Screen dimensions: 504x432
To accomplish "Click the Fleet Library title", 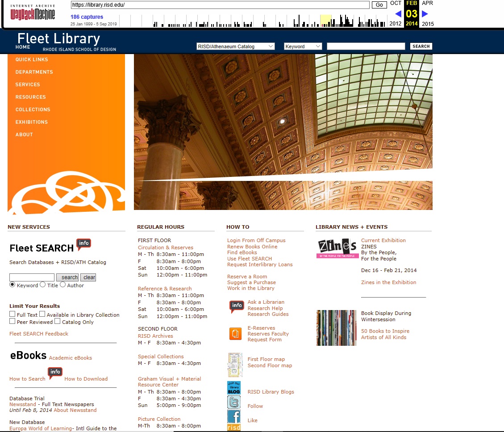I will pyautogui.click(x=58, y=38).
